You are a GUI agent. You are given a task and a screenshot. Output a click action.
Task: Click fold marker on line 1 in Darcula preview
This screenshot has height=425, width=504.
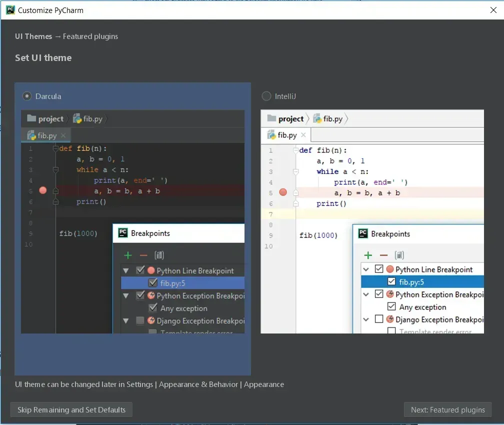tap(55, 148)
